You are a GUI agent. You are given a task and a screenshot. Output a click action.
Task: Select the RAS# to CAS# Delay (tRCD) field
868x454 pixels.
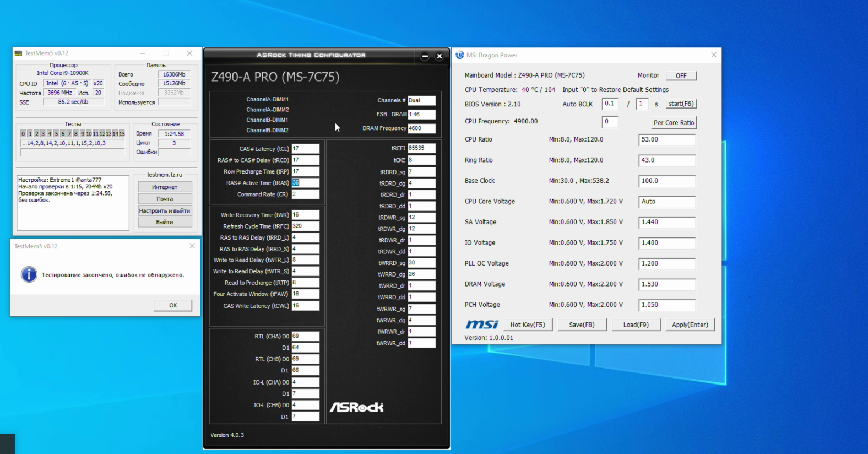306,160
